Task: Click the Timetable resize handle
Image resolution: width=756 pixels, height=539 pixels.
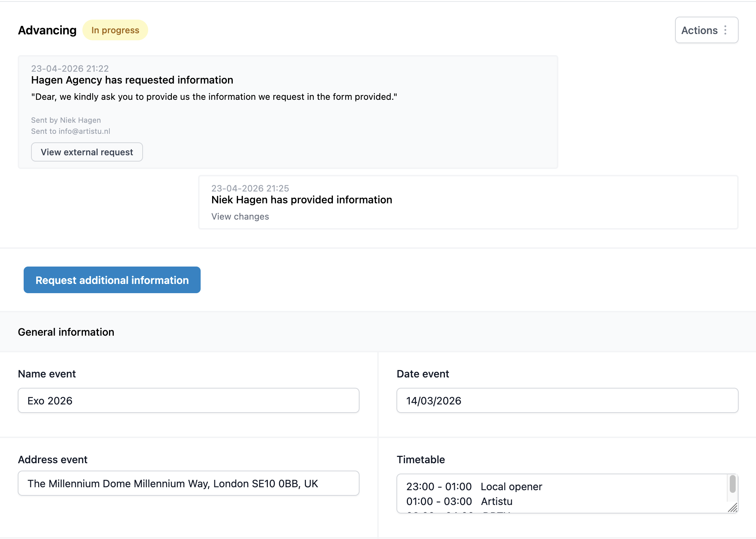Action: (x=733, y=508)
